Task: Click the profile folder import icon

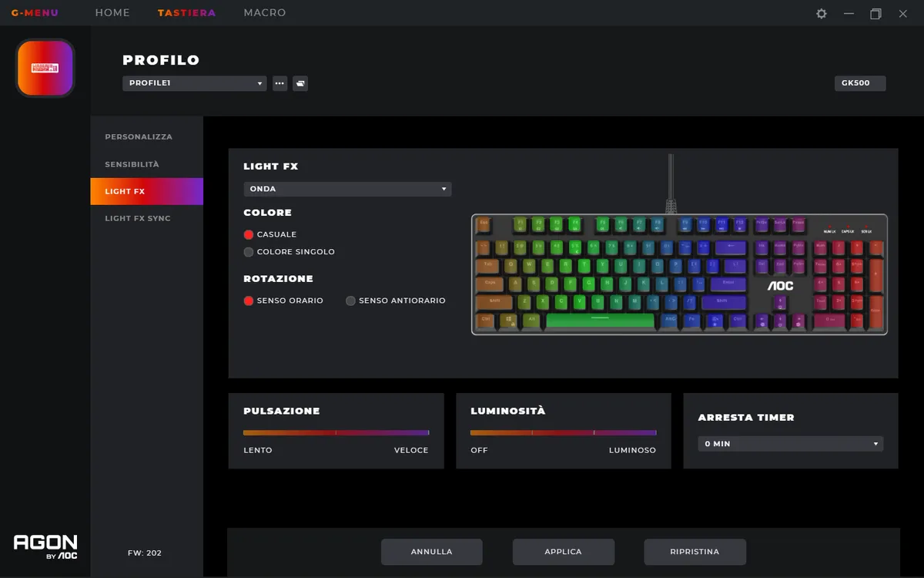Action: [300, 83]
